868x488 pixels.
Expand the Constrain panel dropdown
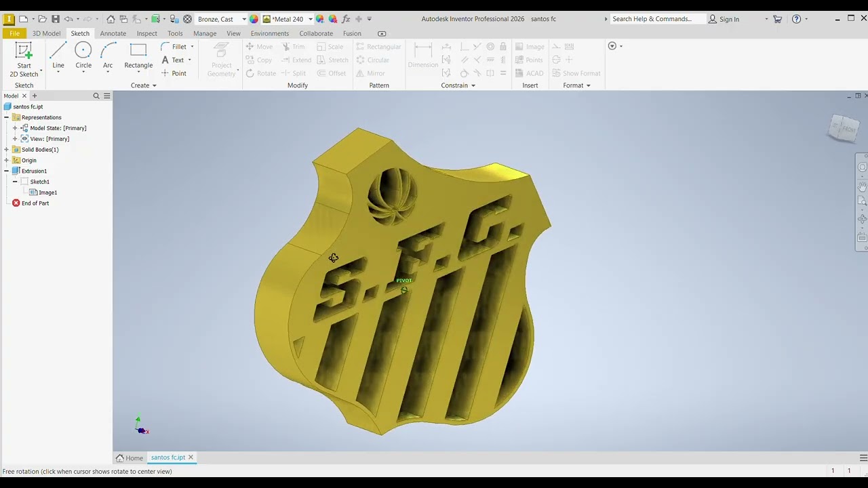click(458, 85)
